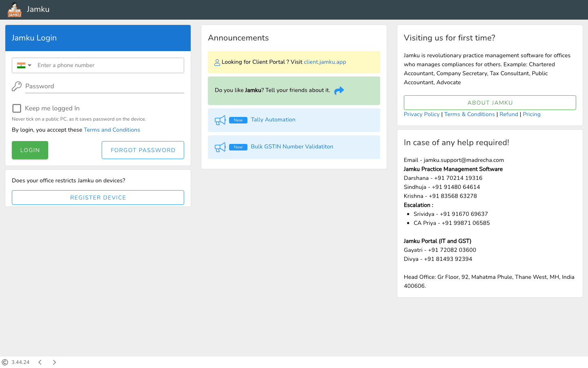The image size is (588, 368).
Task: Click the forward chevron in bottom bar
Action: click(54, 362)
